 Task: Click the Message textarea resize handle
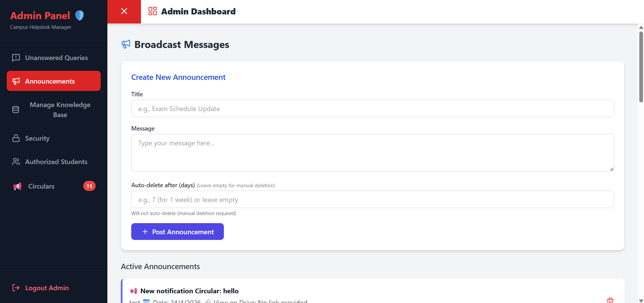pyautogui.click(x=611, y=169)
